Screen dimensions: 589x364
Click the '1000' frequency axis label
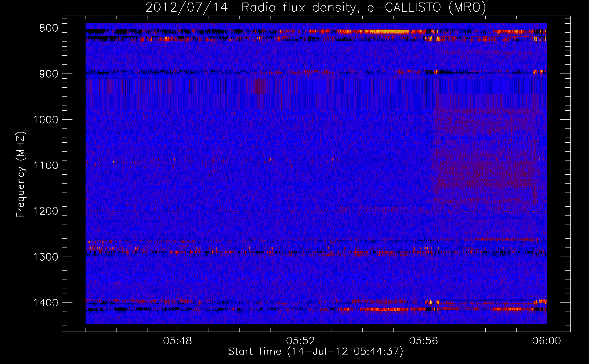click(x=46, y=120)
